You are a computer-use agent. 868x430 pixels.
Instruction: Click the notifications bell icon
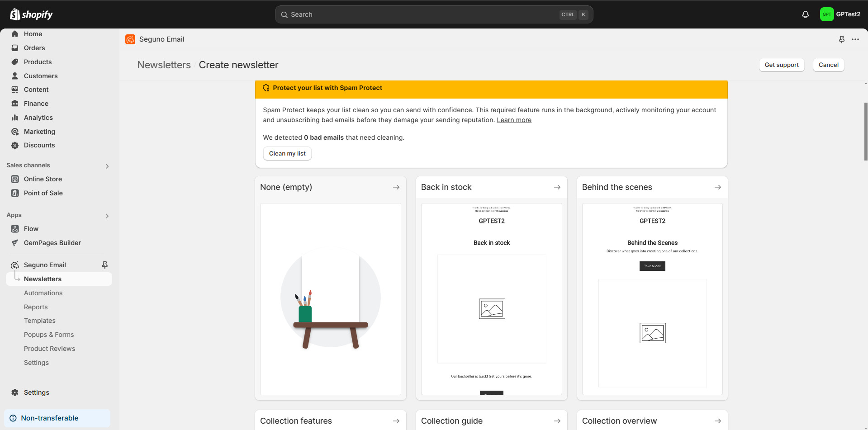(x=805, y=14)
